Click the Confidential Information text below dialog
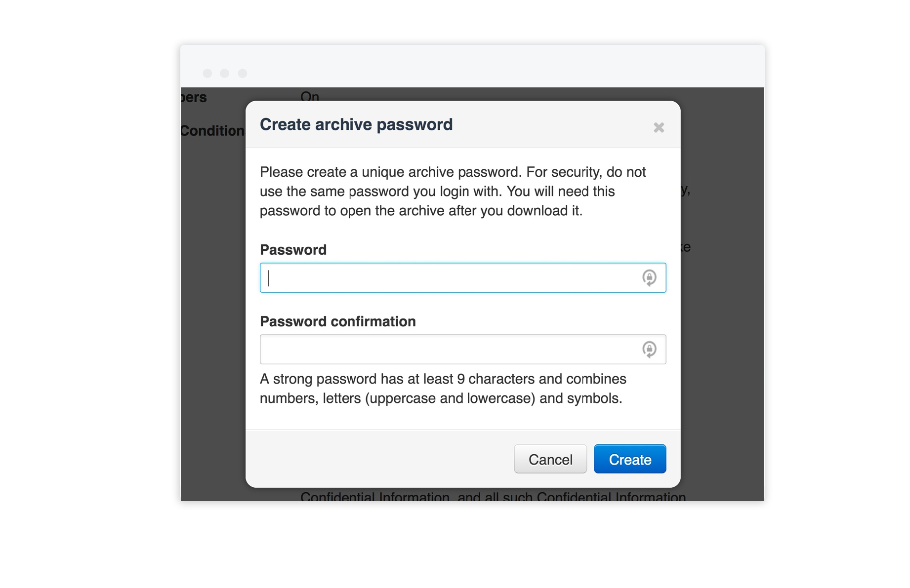The width and height of the screenshot is (910, 588). [x=493, y=496]
